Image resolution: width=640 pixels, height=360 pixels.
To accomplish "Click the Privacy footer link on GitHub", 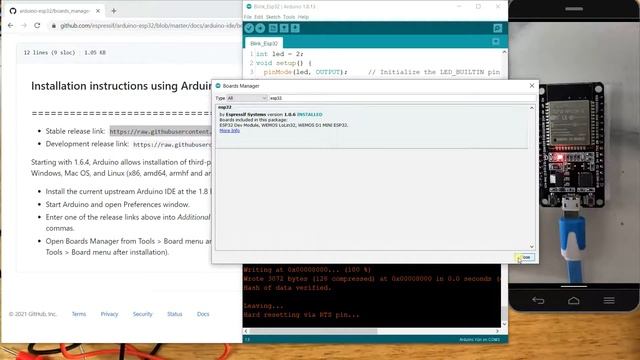I will [109, 314].
